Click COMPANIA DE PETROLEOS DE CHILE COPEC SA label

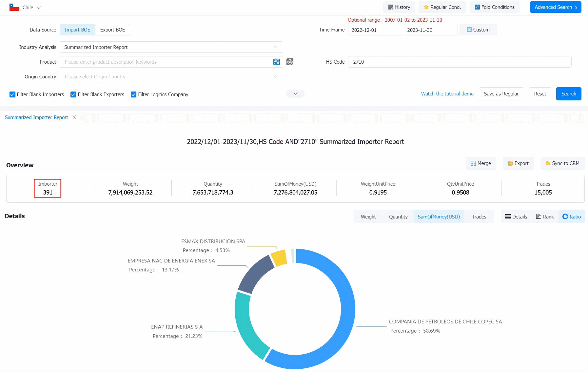pyautogui.click(x=445, y=322)
